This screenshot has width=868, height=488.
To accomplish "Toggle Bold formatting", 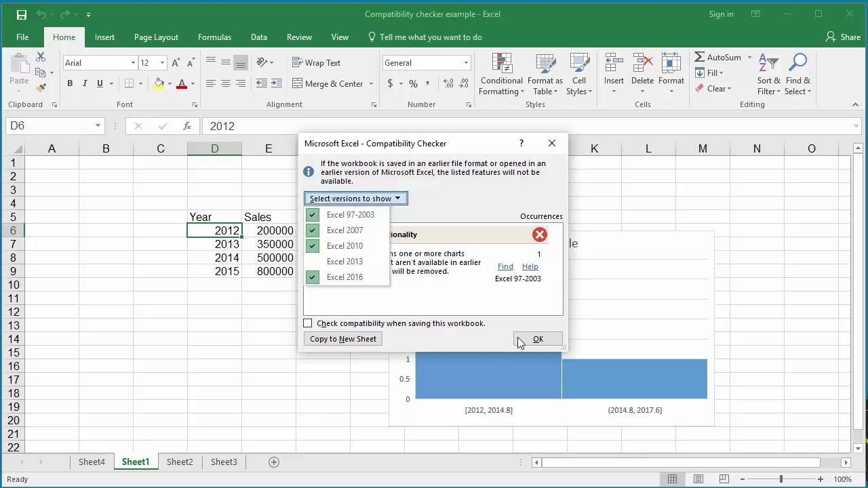I will pyautogui.click(x=70, y=83).
